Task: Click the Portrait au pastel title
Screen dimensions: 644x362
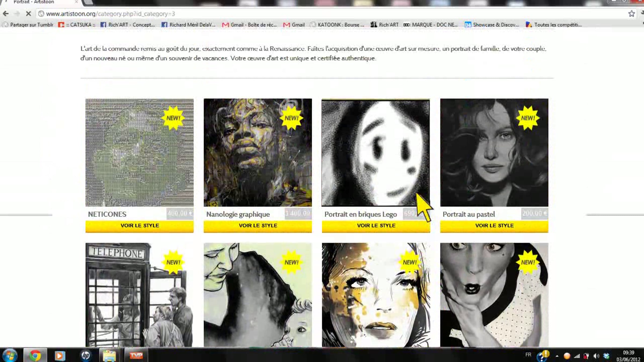Action: point(469,214)
